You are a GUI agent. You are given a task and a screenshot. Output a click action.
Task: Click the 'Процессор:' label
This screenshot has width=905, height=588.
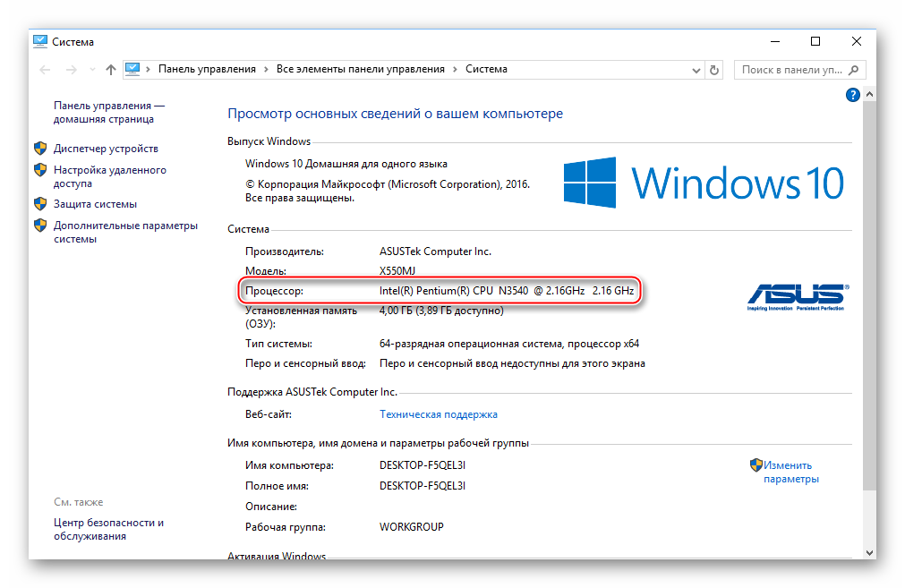274,291
